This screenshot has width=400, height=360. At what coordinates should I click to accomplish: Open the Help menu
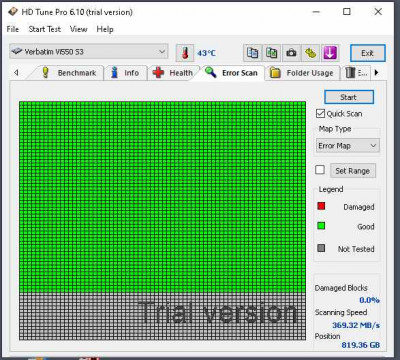[x=105, y=29]
